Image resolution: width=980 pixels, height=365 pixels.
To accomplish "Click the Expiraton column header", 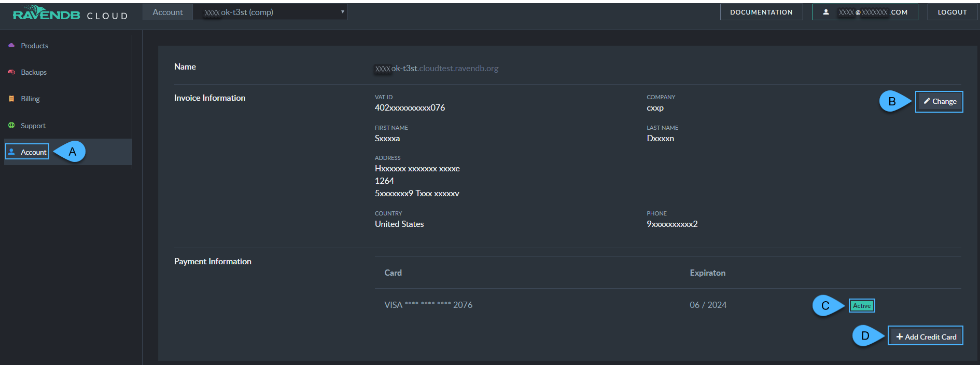I will pyautogui.click(x=707, y=273).
